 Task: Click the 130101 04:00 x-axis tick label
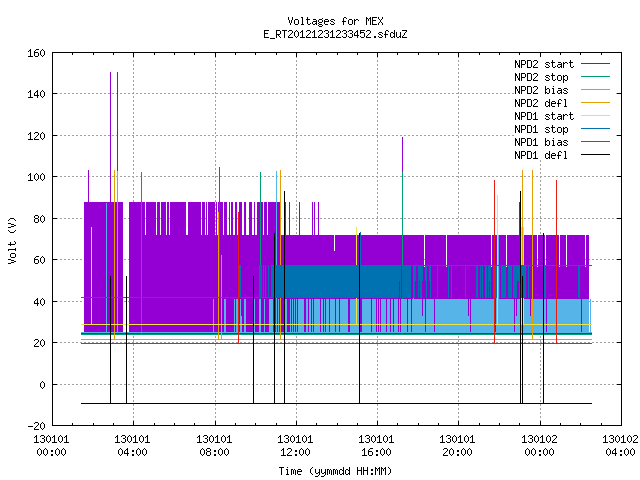coord(132,446)
